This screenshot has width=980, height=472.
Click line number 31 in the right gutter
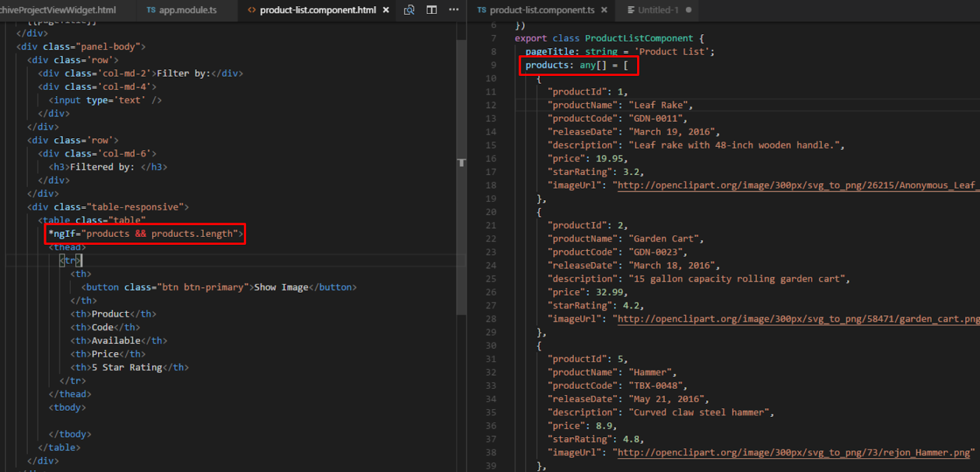491,359
